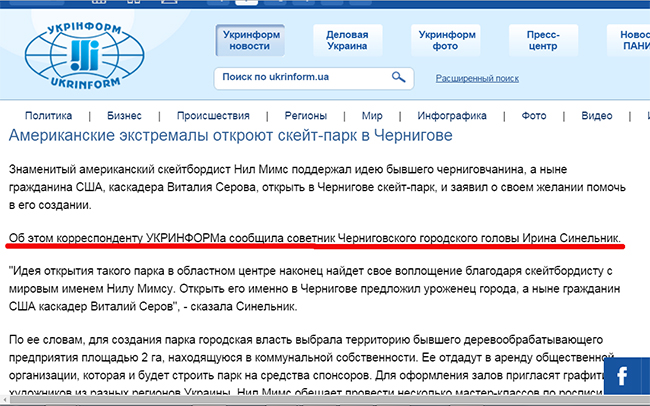This screenshot has height=406, width=650.
Task: Click the ukrinform.ua search input field
Action: coord(300,77)
